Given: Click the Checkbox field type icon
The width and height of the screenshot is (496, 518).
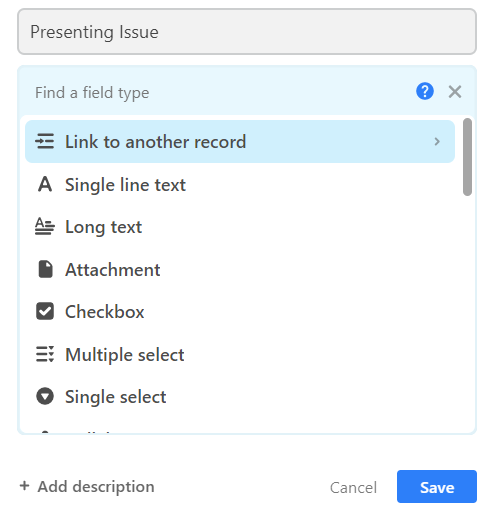Looking at the screenshot, I should [45, 311].
